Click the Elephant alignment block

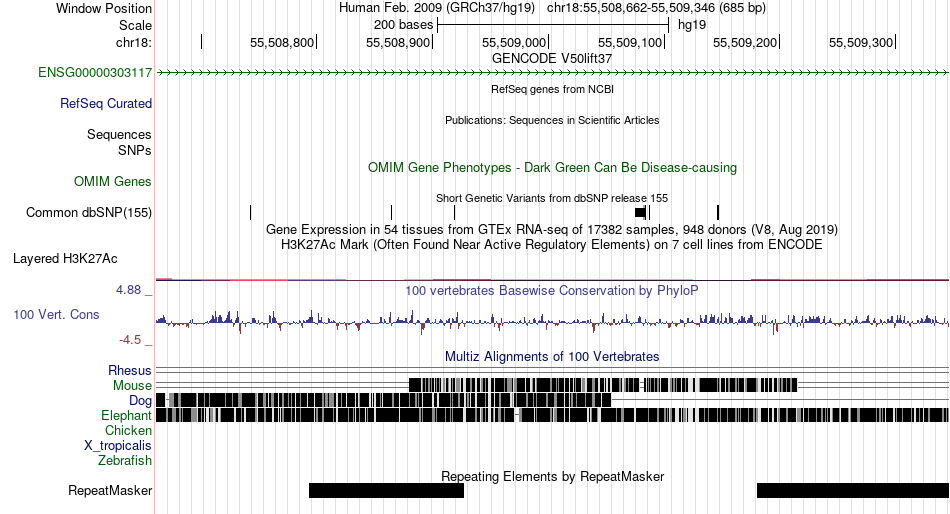click(x=552, y=415)
